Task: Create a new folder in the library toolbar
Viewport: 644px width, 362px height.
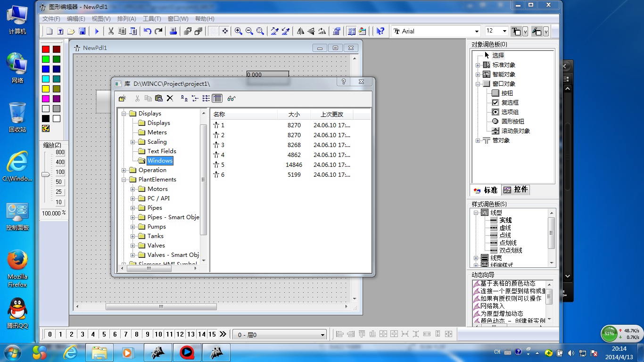Action: click(x=123, y=98)
